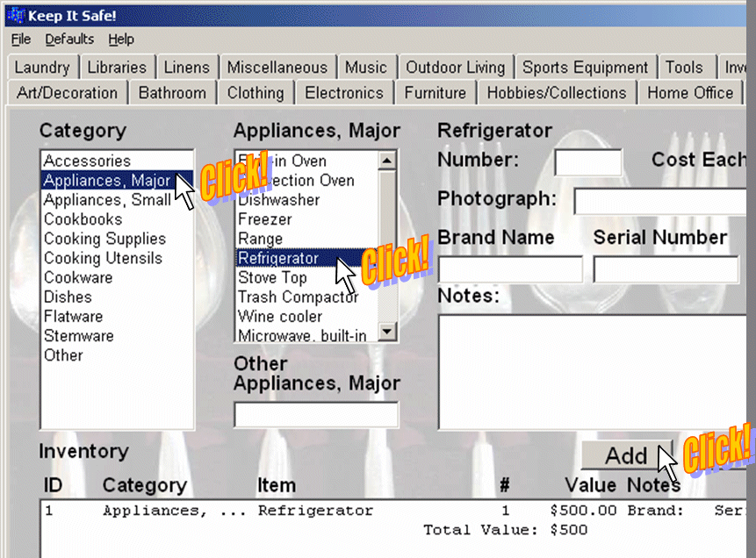Pick Stove Top from the appliances list
Screen dimensions: 756x558
click(306, 277)
